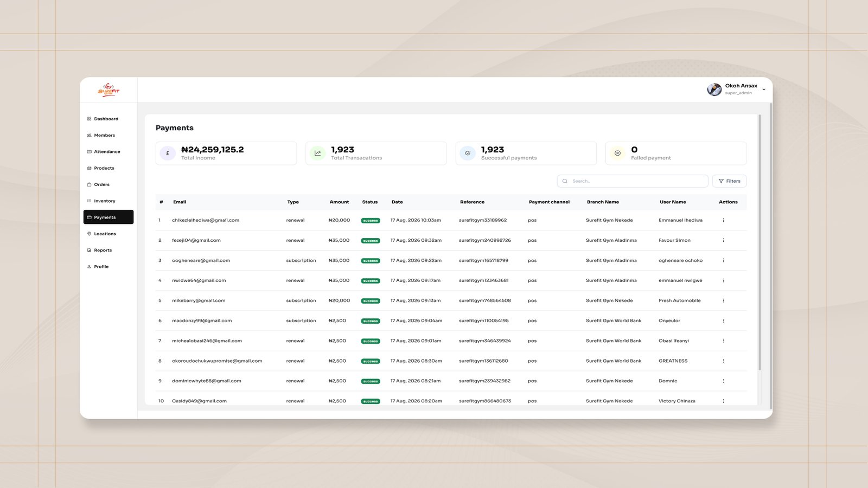Click the search magnifier icon
Image resolution: width=868 pixels, height=488 pixels.
pyautogui.click(x=565, y=181)
